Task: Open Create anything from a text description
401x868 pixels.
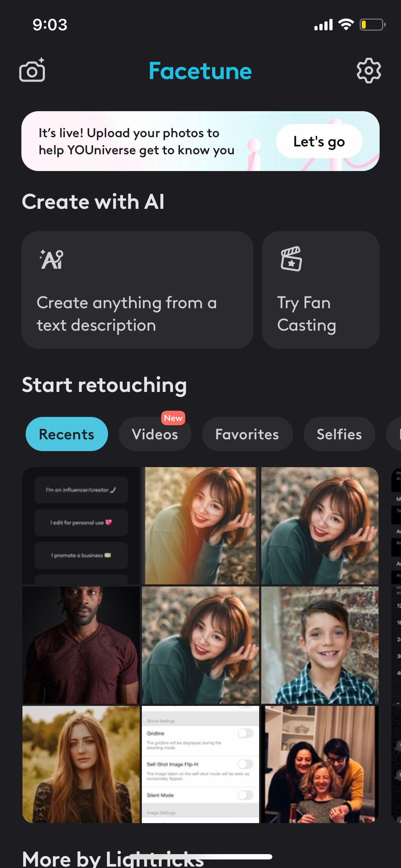Action: (137, 290)
